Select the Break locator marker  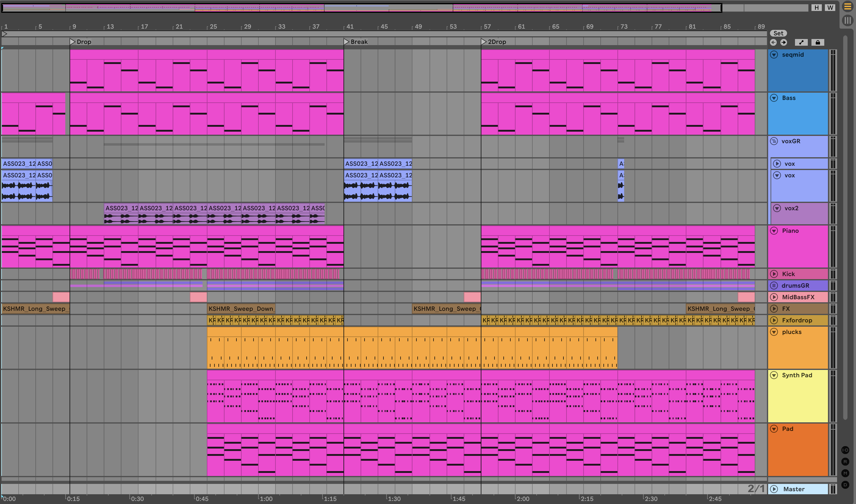(x=347, y=42)
